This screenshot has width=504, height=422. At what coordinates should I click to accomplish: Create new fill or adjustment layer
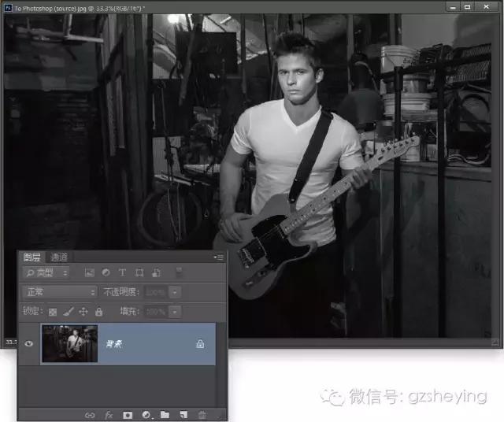coord(146,415)
